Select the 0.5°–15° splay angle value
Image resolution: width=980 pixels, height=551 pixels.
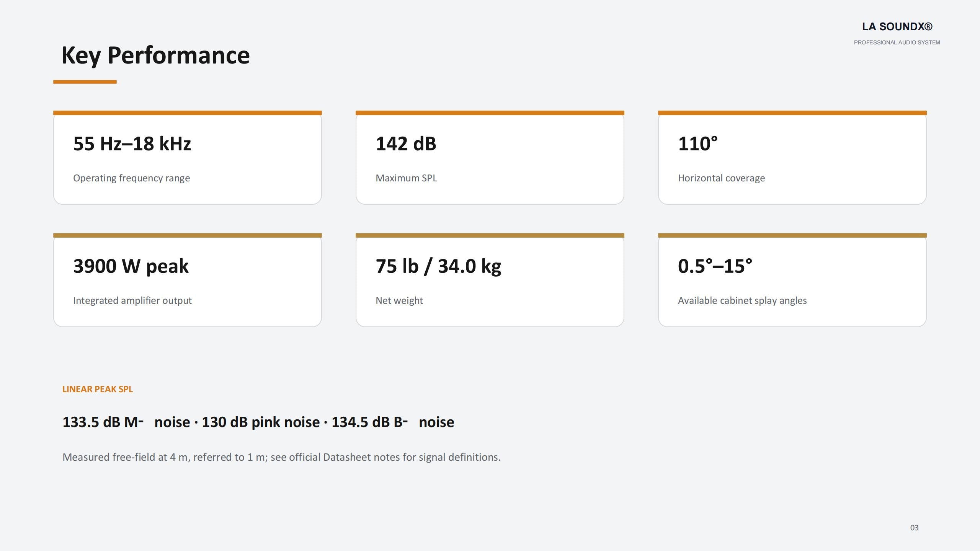click(x=715, y=266)
